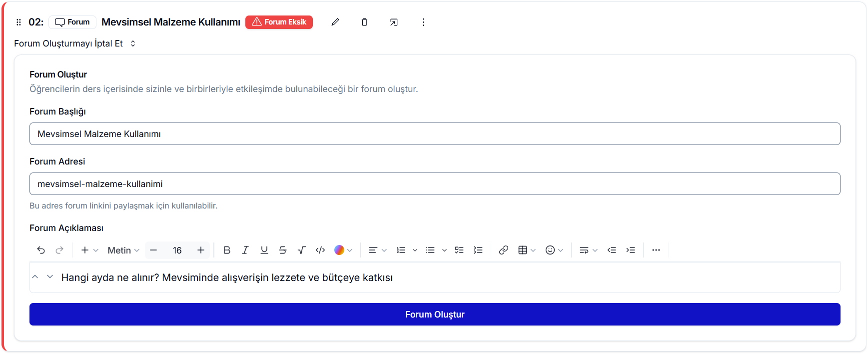Increase the indent
The image size is (868, 354).
pyautogui.click(x=631, y=250)
